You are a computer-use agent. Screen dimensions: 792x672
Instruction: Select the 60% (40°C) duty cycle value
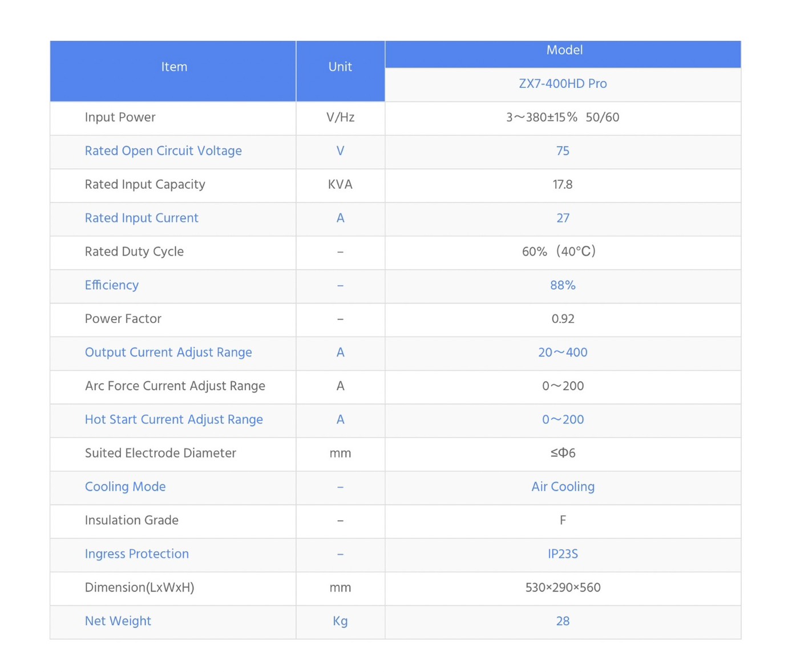559,252
